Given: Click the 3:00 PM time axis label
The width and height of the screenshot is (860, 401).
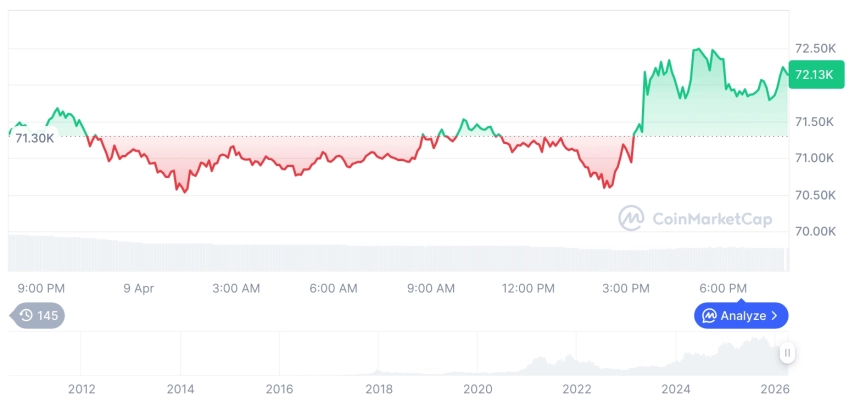Looking at the screenshot, I should [x=625, y=288].
